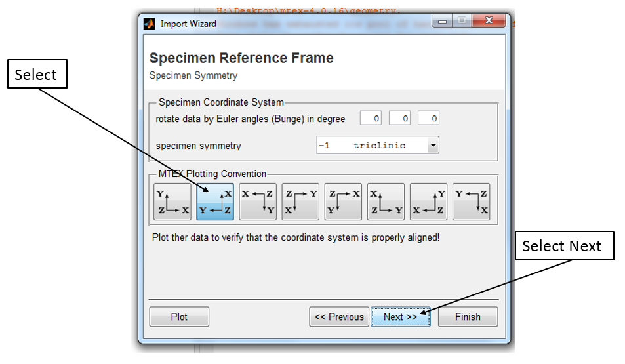Viewport: 625px width, 364px height.
Task: Pick convention with X right, Y down
Action: click(343, 201)
